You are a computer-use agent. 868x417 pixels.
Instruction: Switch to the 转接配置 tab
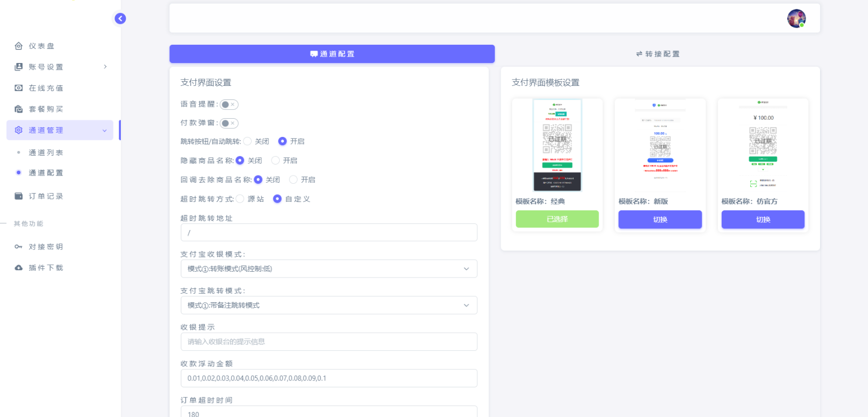coord(658,54)
